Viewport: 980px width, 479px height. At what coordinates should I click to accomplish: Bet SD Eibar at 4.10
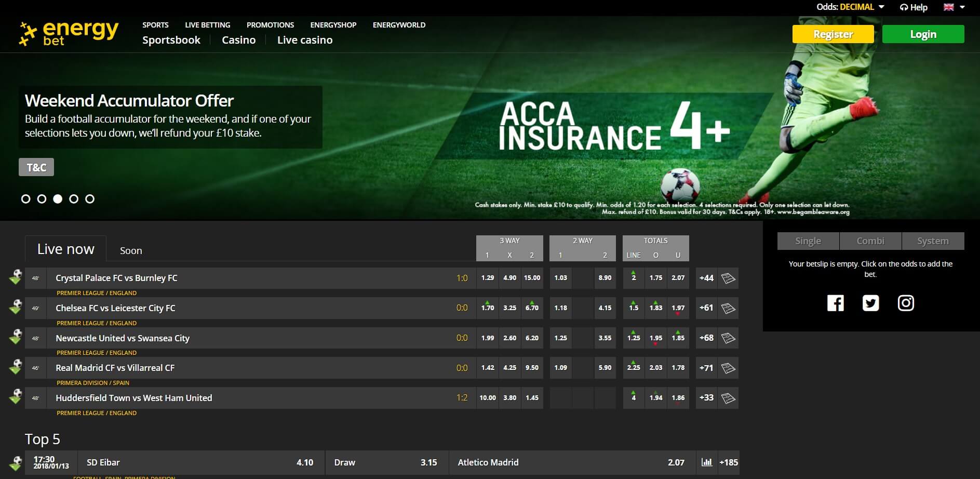[x=200, y=462]
